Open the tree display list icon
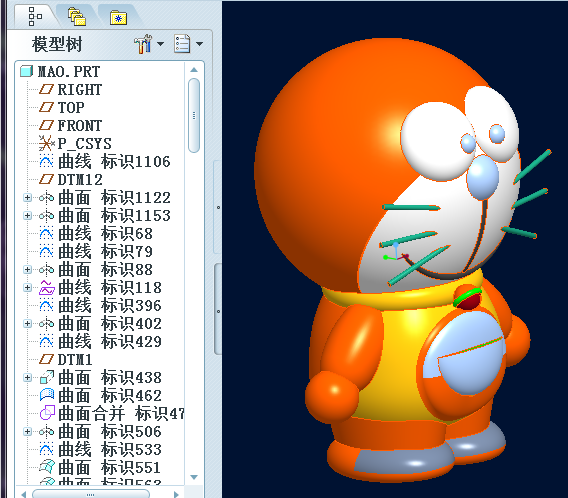 182,44
